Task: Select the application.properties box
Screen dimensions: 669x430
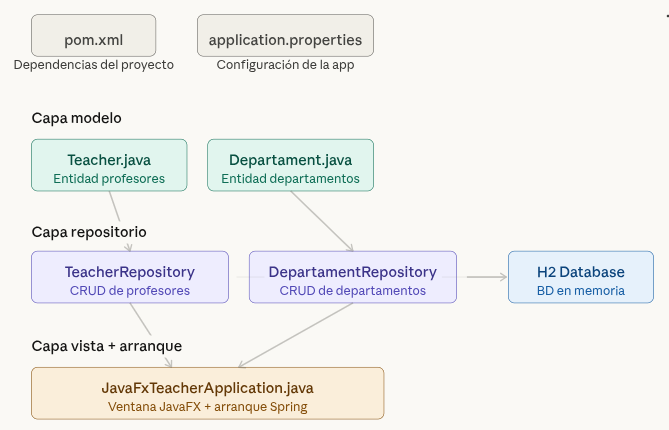Action: pyautogui.click(x=285, y=35)
